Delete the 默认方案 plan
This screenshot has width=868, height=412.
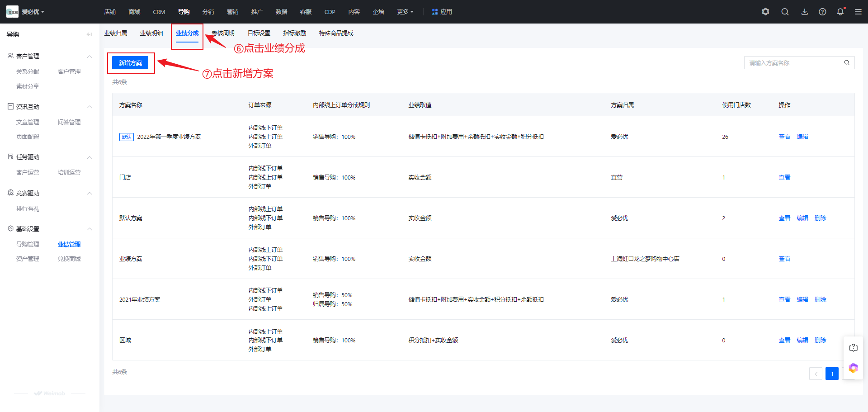pos(820,218)
